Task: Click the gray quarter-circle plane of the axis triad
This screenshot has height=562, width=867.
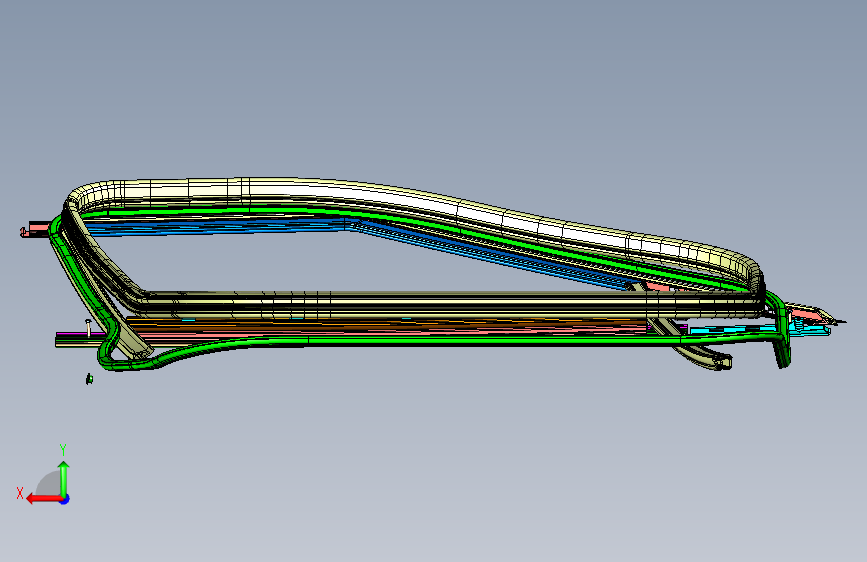Action: (x=49, y=483)
